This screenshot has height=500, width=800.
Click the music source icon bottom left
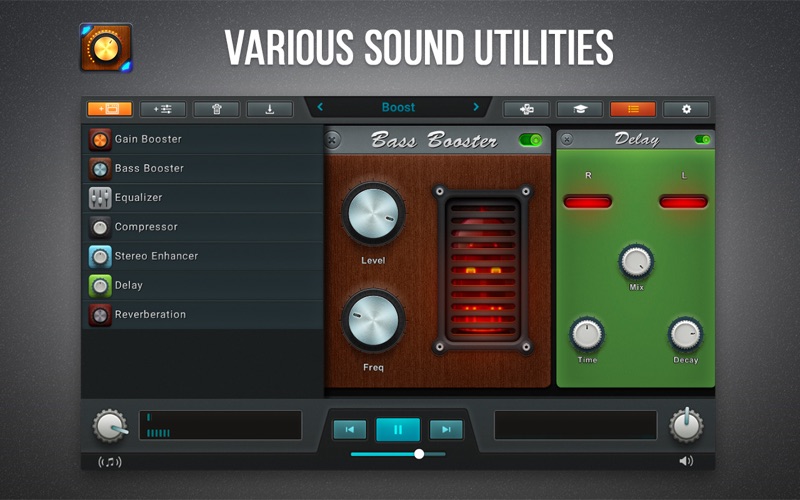click(110, 462)
